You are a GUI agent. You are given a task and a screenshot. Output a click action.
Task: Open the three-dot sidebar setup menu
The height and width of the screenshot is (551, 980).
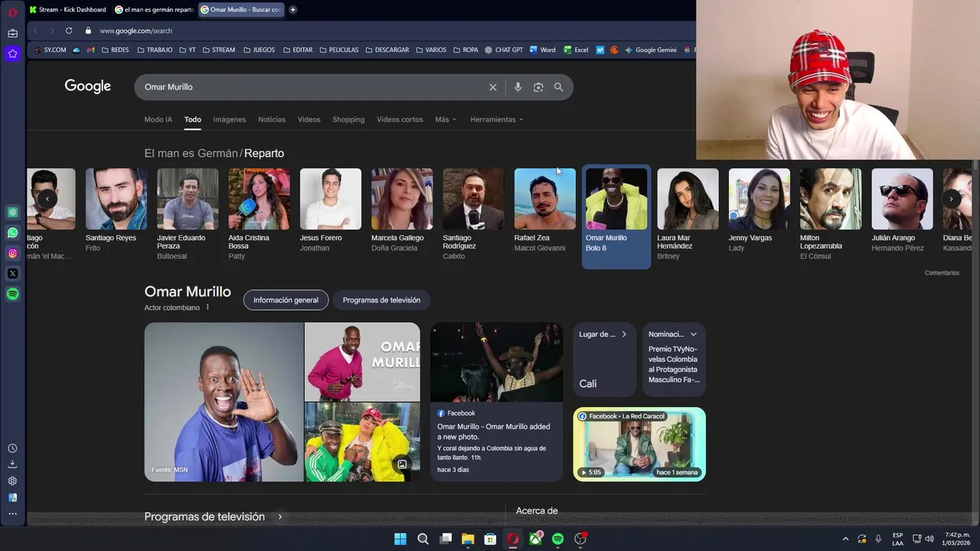pyautogui.click(x=12, y=514)
